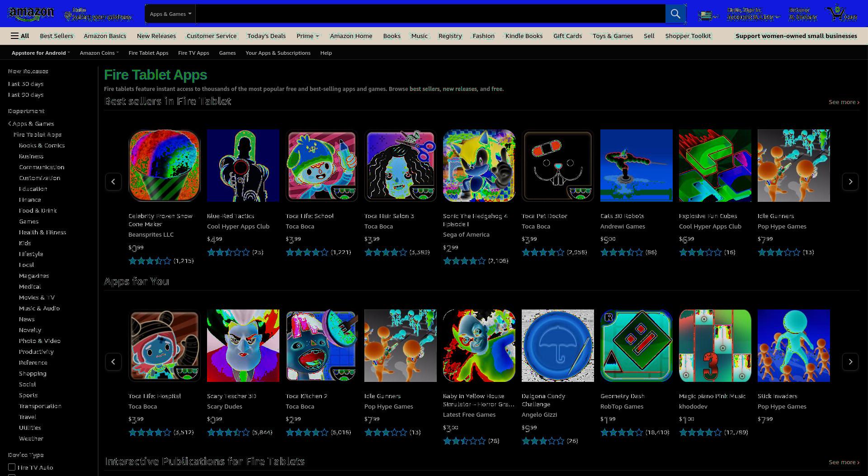Click Scary Teacher 3D title link
Viewport: 868px width, 476px height.
coord(231,396)
